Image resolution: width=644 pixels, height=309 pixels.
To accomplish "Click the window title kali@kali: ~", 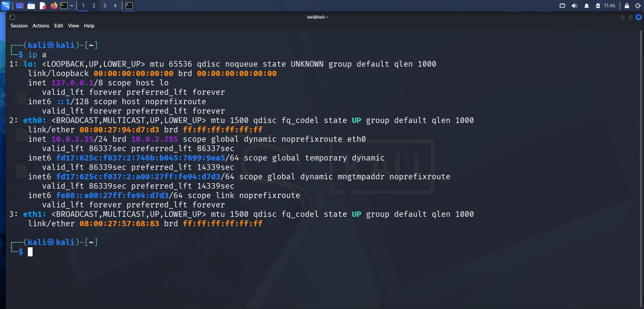I will point(318,17).
